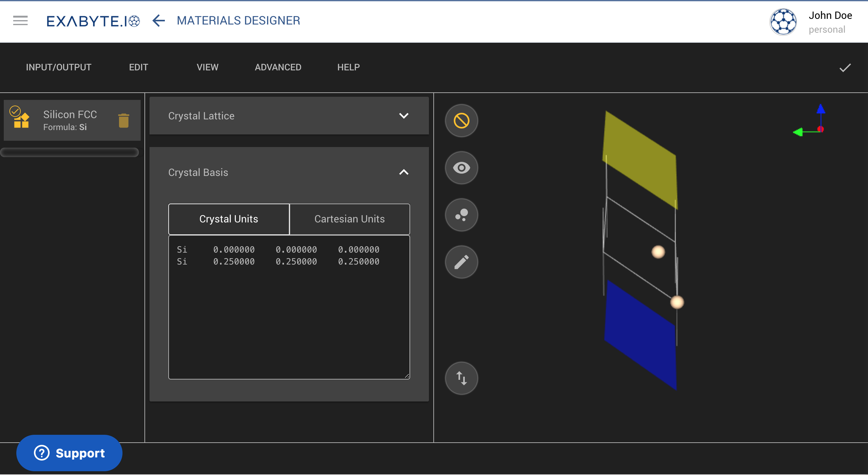
Task: Switch basis to Cartesian Units
Action: click(350, 219)
